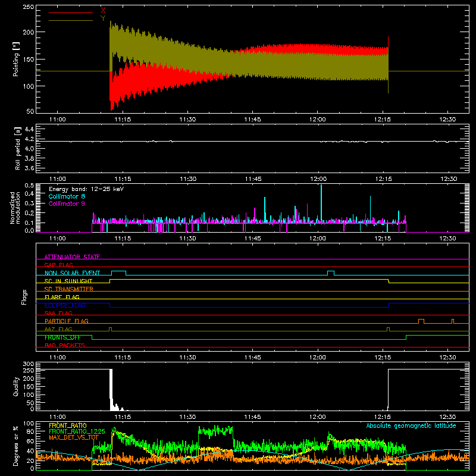Select the olive 'Y' legend label
Viewport: 476px width, 476px height.
click(x=103, y=18)
